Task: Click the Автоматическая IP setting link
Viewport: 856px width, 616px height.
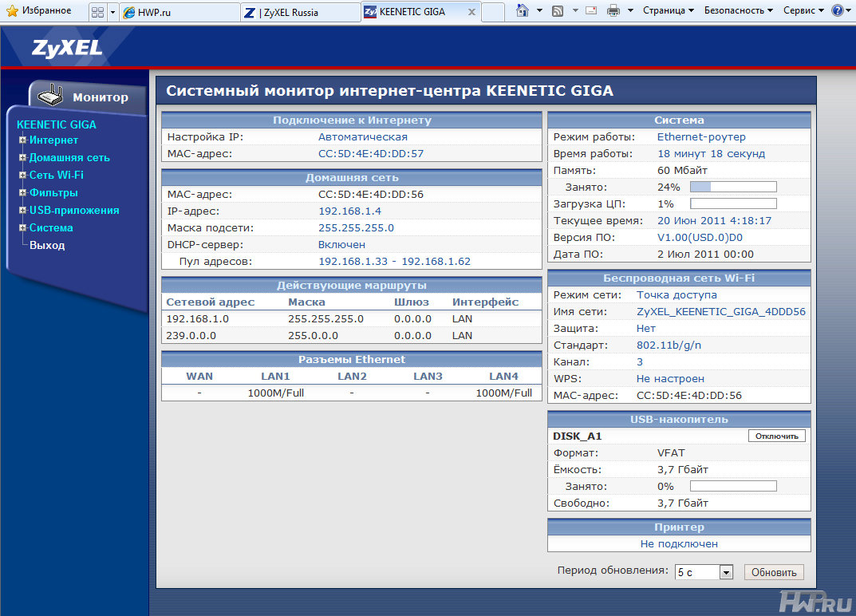Action: 362,137
